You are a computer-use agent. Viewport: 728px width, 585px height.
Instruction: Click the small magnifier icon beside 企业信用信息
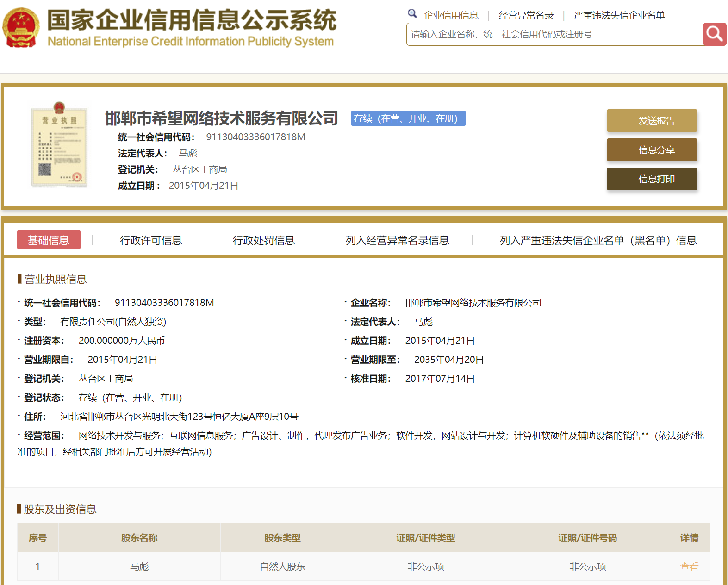point(412,13)
